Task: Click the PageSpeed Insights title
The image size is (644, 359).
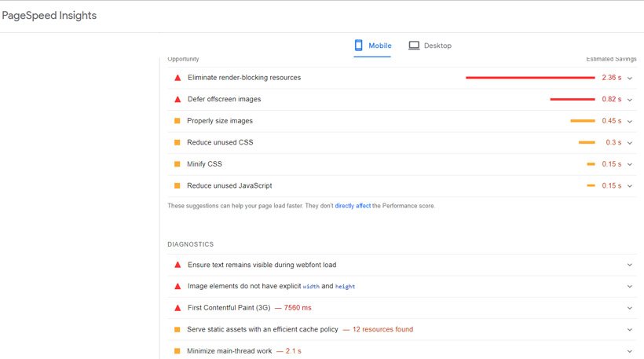Action: click(x=49, y=16)
